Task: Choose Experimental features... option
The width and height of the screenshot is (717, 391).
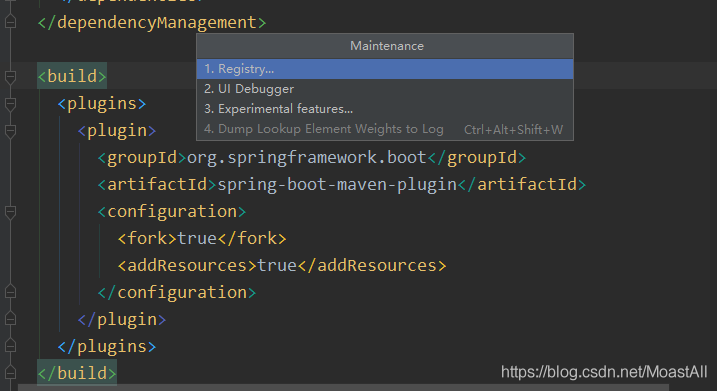Action: coord(385,109)
